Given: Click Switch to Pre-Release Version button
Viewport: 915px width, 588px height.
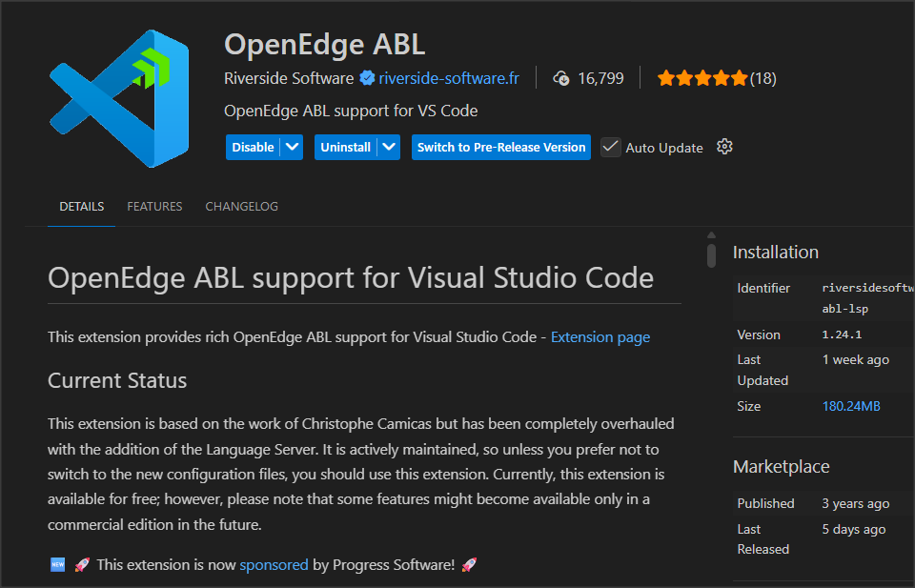Looking at the screenshot, I should tap(501, 148).
